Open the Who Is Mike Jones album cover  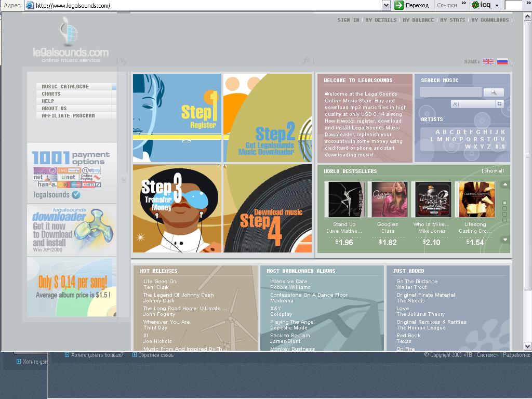tap(432, 199)
